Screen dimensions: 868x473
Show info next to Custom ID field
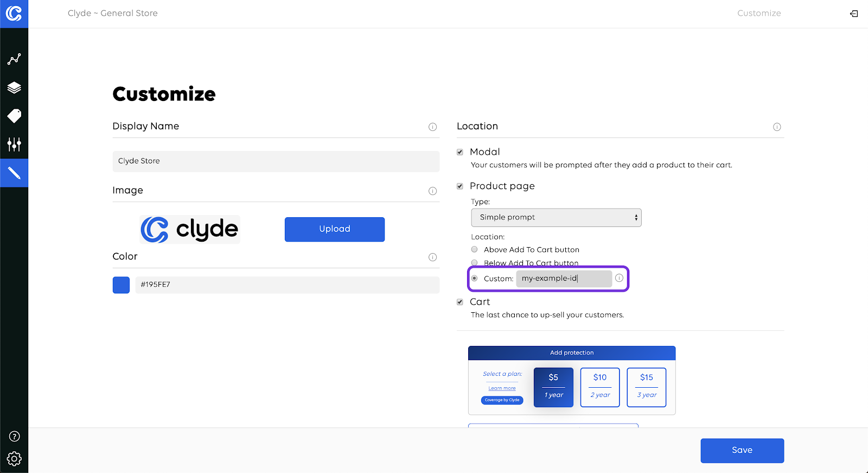[x=619, y=278]
